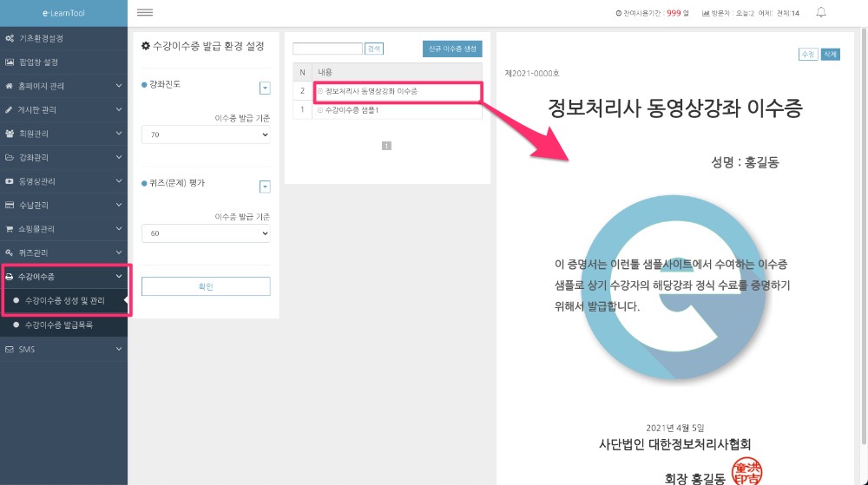Click the 강좌관리 folder icon
The width and height of the screenshot is (868, 485).
coord(10,157)
